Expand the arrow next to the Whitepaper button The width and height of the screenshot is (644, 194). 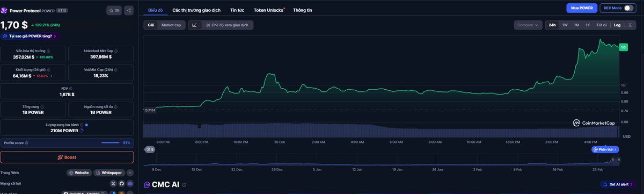[130, 173]
